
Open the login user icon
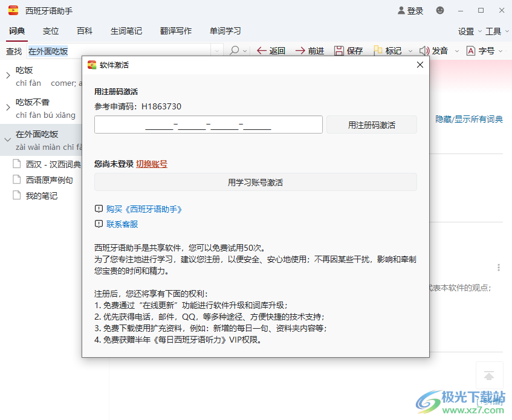tap(401, 10)
